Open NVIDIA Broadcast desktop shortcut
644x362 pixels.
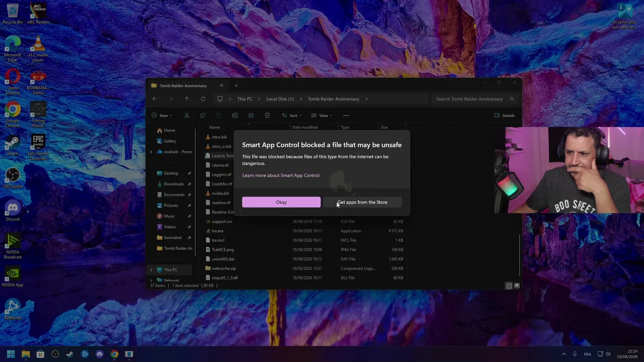click(13, 246)
